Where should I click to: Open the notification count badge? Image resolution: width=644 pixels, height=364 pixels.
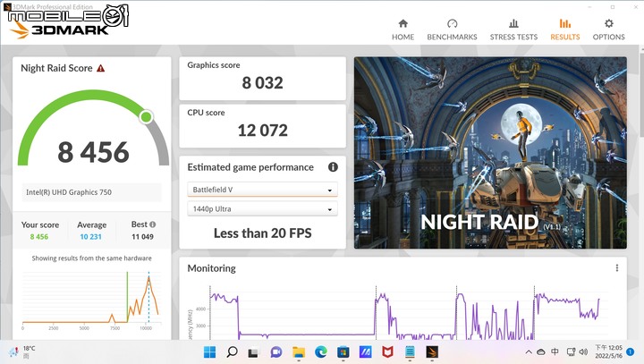pyautogui.click(x=630, y=352)
